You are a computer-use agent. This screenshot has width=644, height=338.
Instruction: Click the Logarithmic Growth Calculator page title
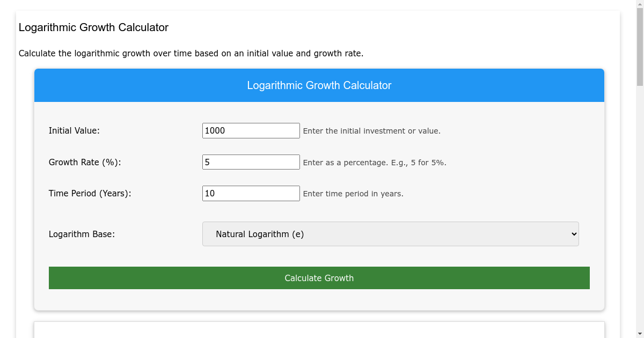pyautogui.click(x=94, y=27)
